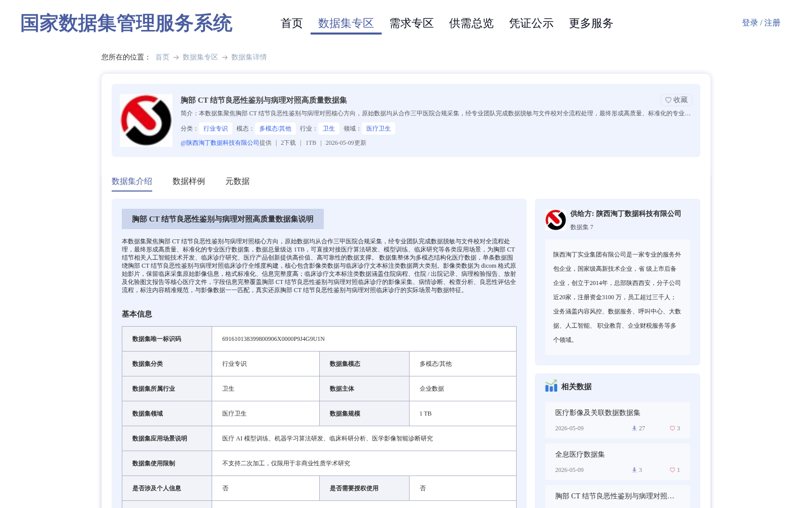Switch to 元数据 tab
This screenshot has width=812, height=508.
click(x=238, y=181)
